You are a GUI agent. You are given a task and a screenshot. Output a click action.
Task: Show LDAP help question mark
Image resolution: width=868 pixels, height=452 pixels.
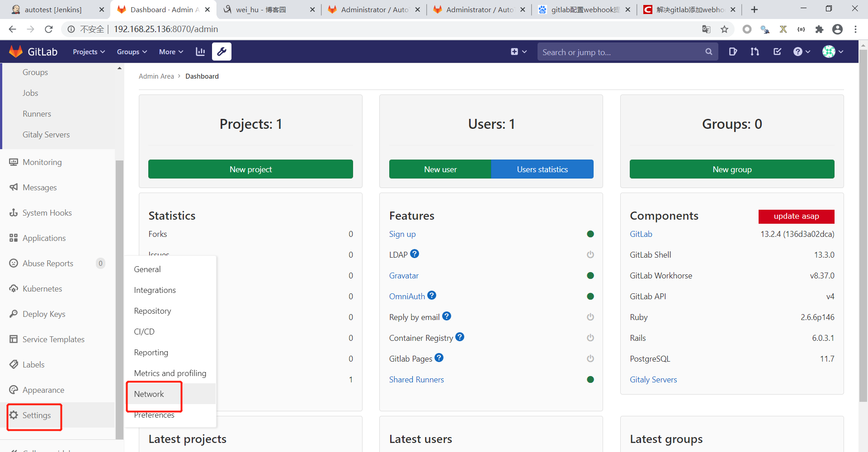pos(415,254)
